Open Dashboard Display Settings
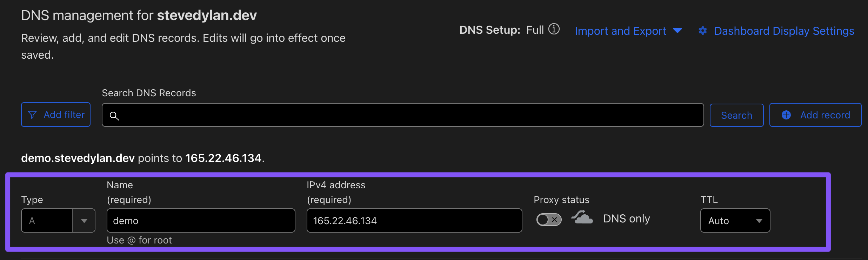The width and height of the screenshot is (868, 260). point(784,31)
